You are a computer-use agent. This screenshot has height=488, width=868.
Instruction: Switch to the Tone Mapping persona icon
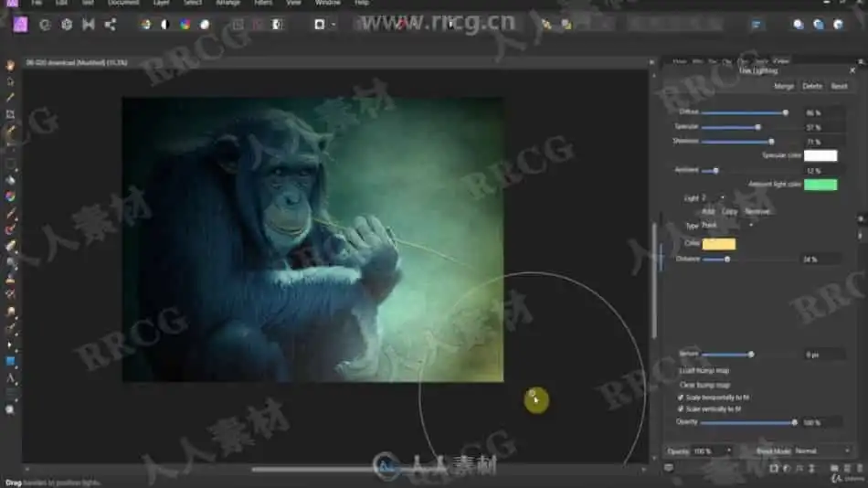(88, 25)
